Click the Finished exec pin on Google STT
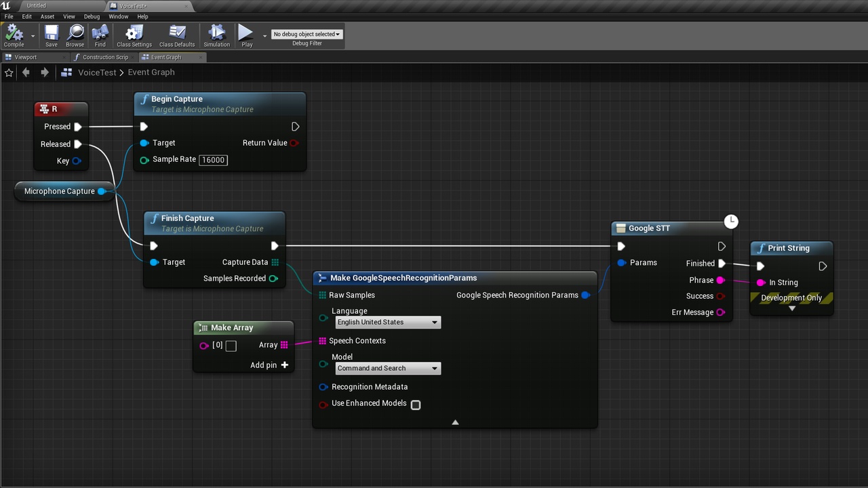The image size is (868, 488). tap(722, 264)
